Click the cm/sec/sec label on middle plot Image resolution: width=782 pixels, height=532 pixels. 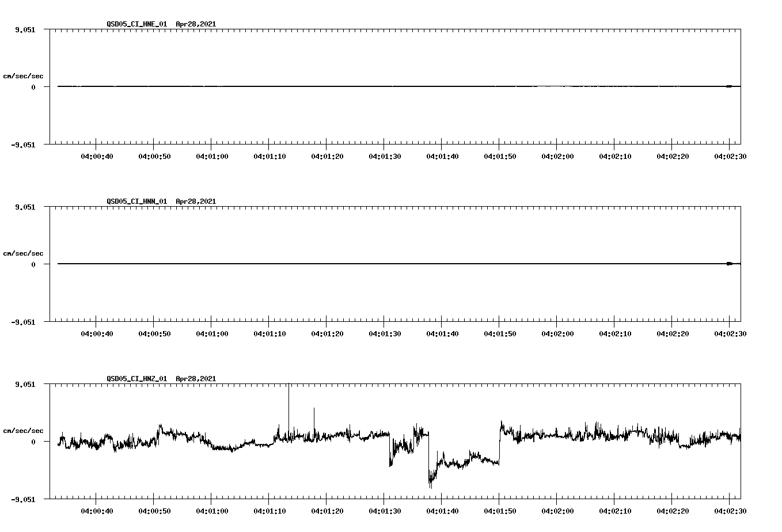23,253
